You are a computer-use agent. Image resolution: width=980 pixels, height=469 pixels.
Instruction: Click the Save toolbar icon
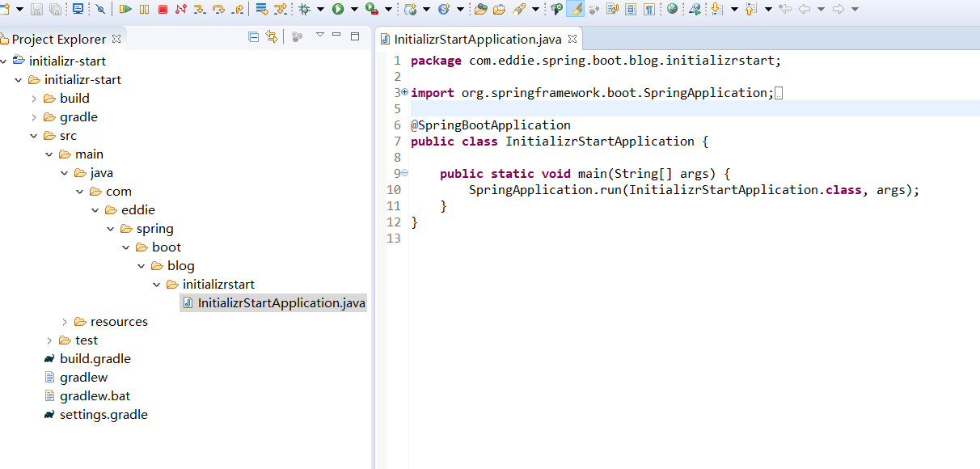click(x=36, y=9)
